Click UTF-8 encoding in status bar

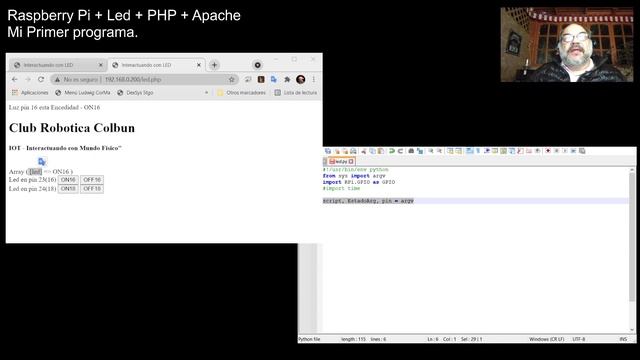tap(578, 339)
